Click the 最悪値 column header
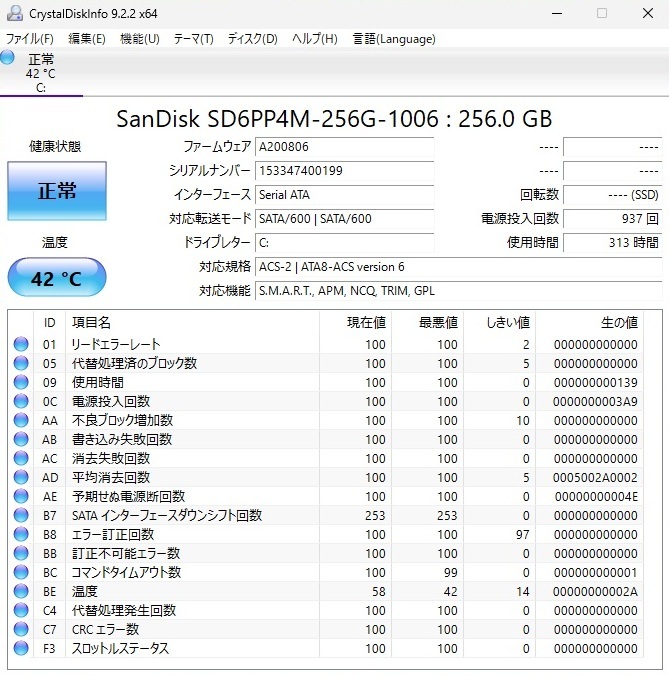Screen dimensions: 669x676 coord(427,322)
